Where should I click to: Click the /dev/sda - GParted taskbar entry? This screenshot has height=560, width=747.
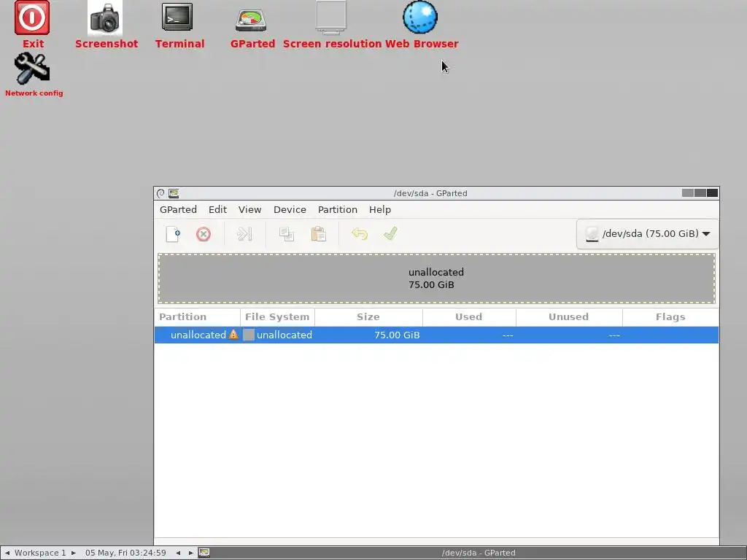479,553
